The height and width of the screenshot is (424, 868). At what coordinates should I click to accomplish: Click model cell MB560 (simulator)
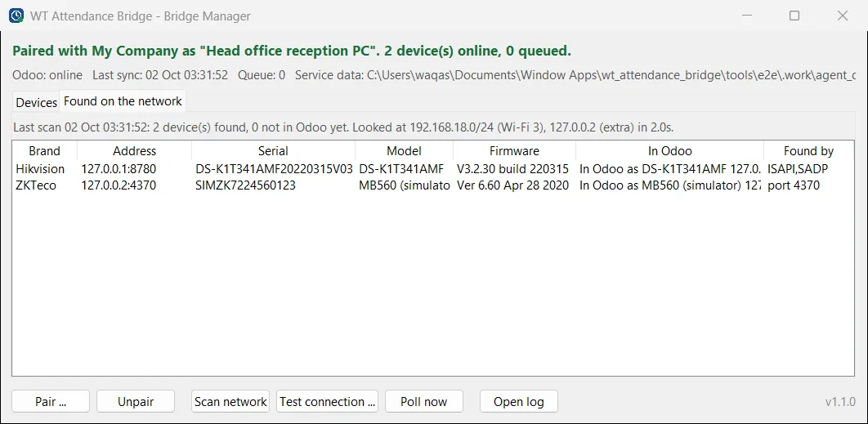pos(404,185)
